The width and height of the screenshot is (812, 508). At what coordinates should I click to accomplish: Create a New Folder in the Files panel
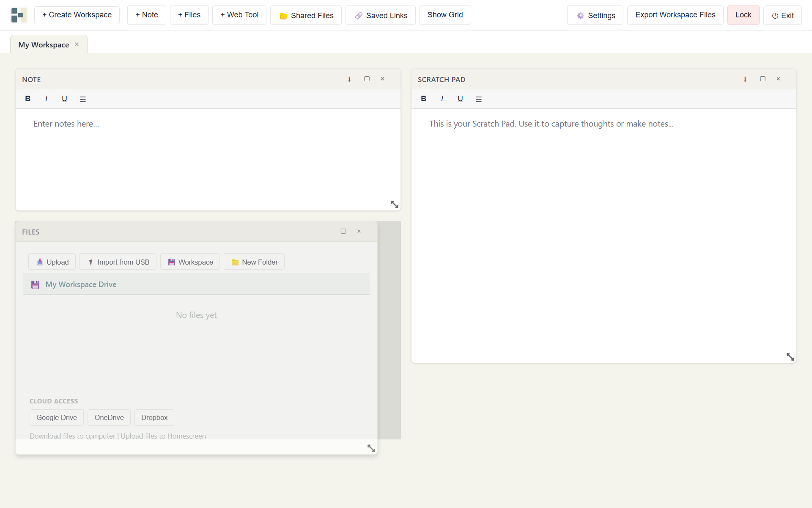254,262
